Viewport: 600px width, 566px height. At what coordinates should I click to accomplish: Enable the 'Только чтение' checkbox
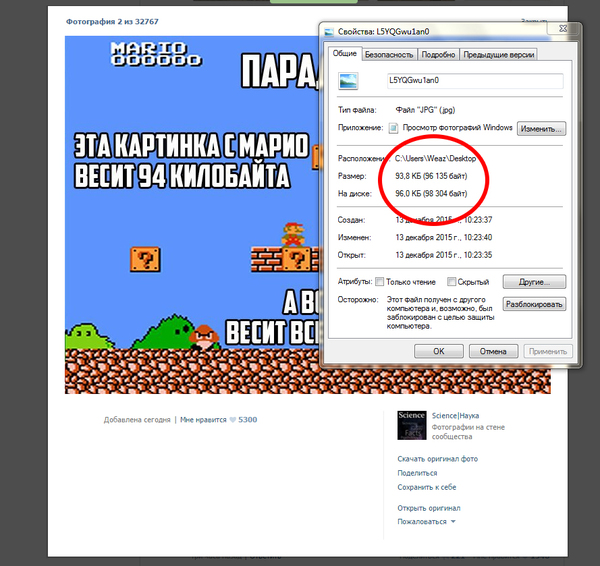(378, 282)
